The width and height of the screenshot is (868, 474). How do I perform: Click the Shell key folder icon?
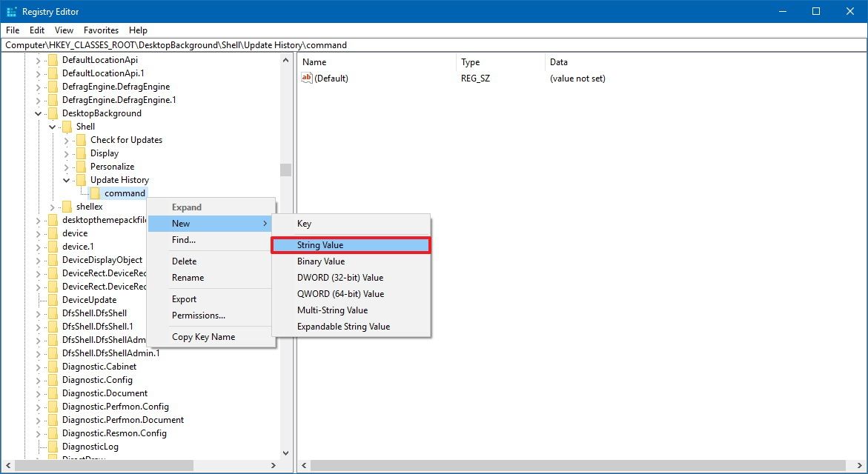tap(67, 127)
